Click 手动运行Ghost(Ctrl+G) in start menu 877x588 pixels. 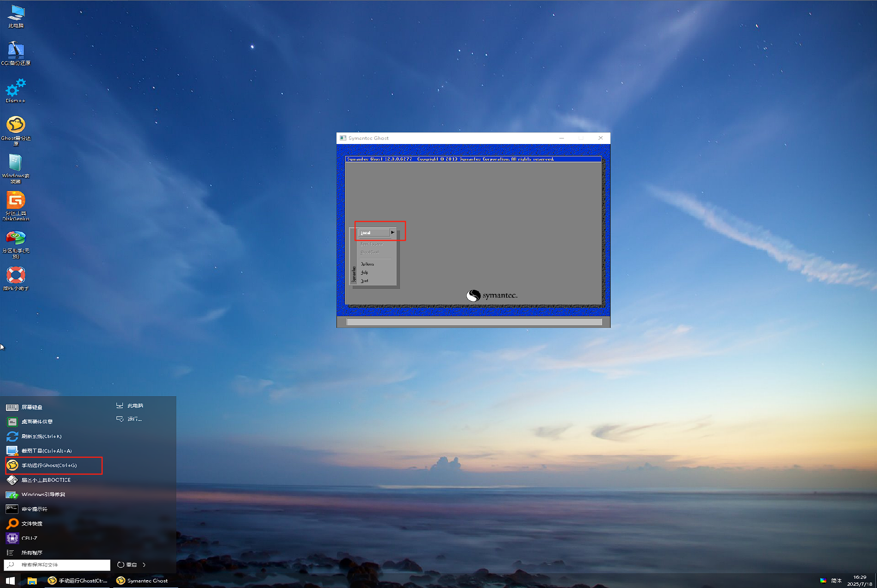[x=49, y=465]
